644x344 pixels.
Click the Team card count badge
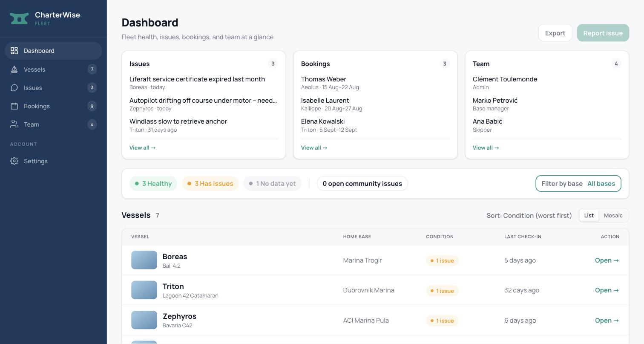tap(616, 64)
